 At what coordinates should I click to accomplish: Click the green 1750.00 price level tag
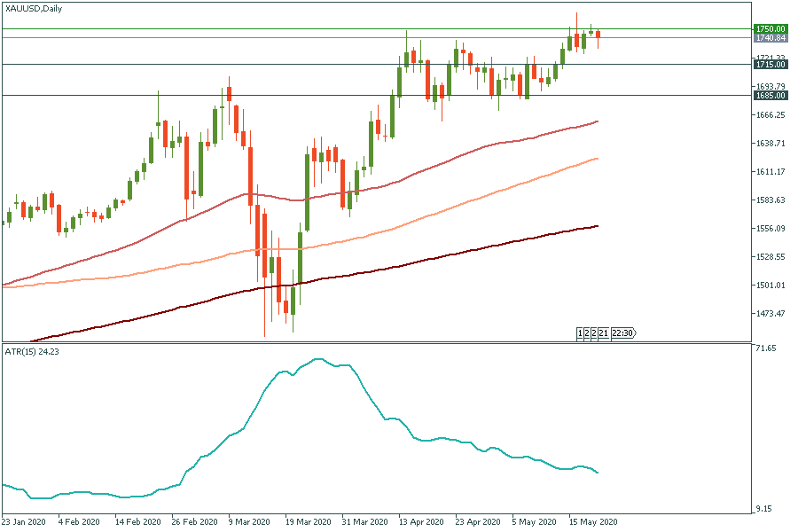point(770,28)
